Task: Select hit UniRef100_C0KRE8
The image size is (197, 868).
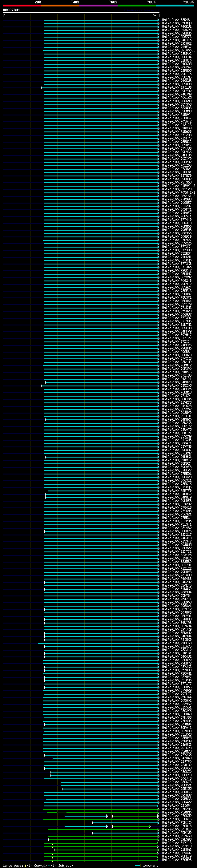Action: pos(177,501)
